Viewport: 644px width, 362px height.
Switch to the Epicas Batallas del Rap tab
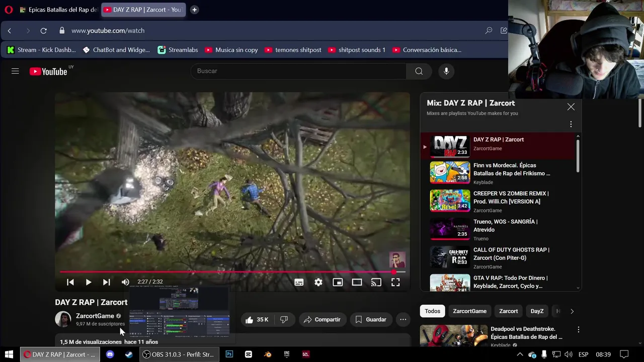tap(58, 10)
